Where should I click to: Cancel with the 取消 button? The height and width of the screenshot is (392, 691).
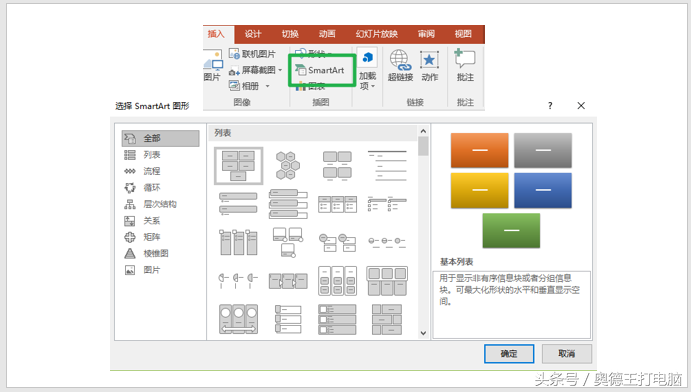[567, 354]
